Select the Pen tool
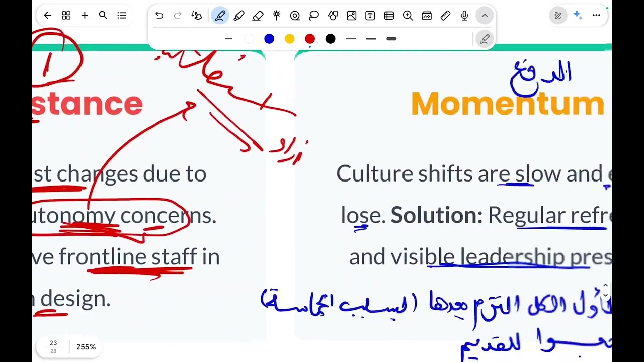The image size is (644, 362). pyautogui.click(x=220, y=16)
